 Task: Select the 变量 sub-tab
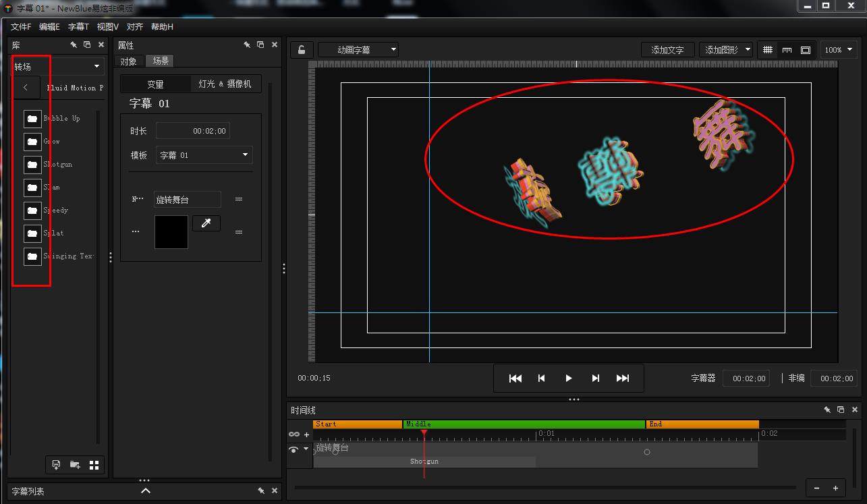tap(156, 84)
